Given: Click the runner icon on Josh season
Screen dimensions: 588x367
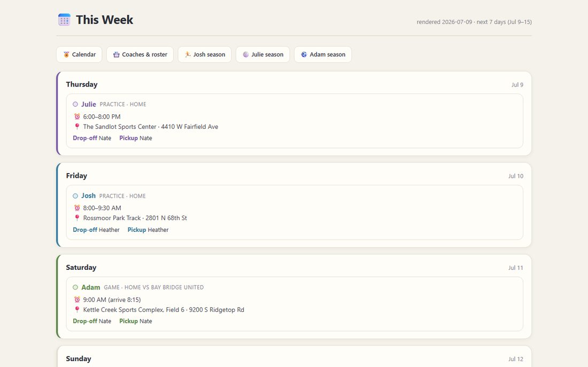Looking at the screenshot, I should coord(188,54).
